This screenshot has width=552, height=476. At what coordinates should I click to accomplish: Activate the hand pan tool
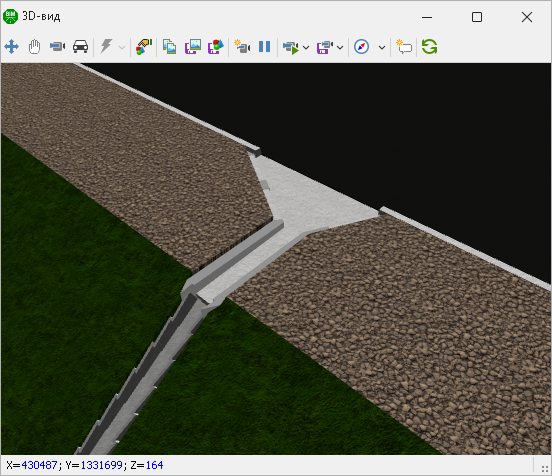click(x=34, y=46)
